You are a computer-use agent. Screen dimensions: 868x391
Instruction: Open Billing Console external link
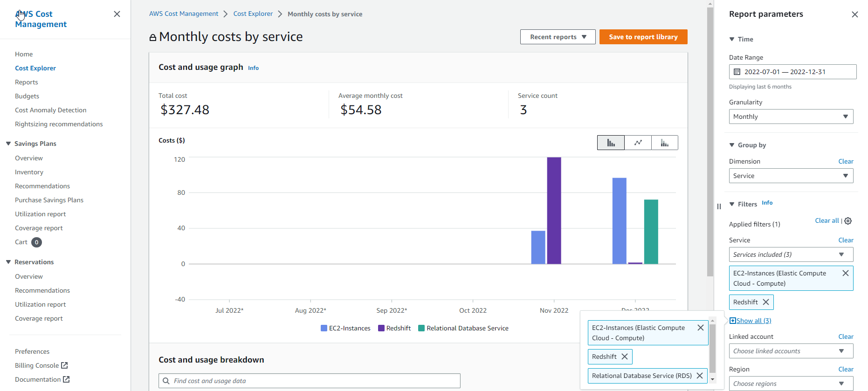point(41,365)
